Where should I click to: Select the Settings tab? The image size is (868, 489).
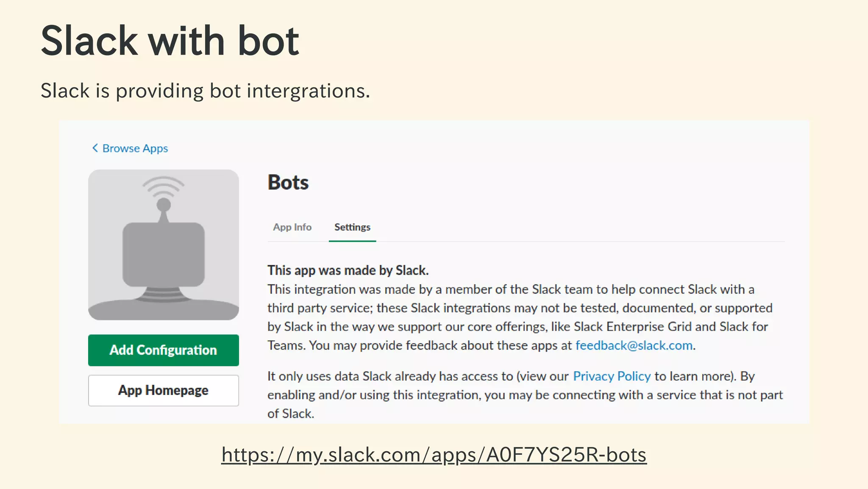[352, 227]
